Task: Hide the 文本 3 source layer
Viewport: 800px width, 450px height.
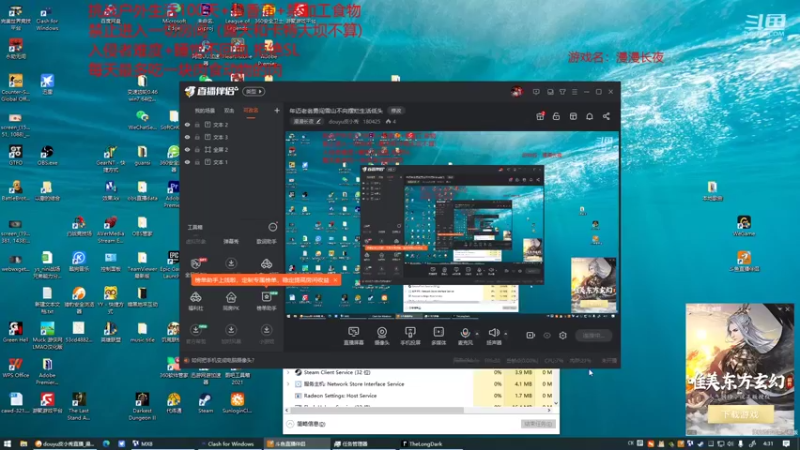Action: (x=187, y=137)
